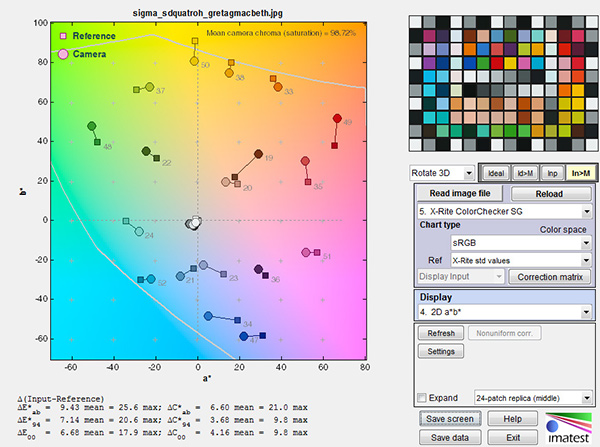Open the X-Rite ColorChecker SG chart dropdown
Image resolution: width=600 pixels, height=447 pixels.
click(504, 211)
